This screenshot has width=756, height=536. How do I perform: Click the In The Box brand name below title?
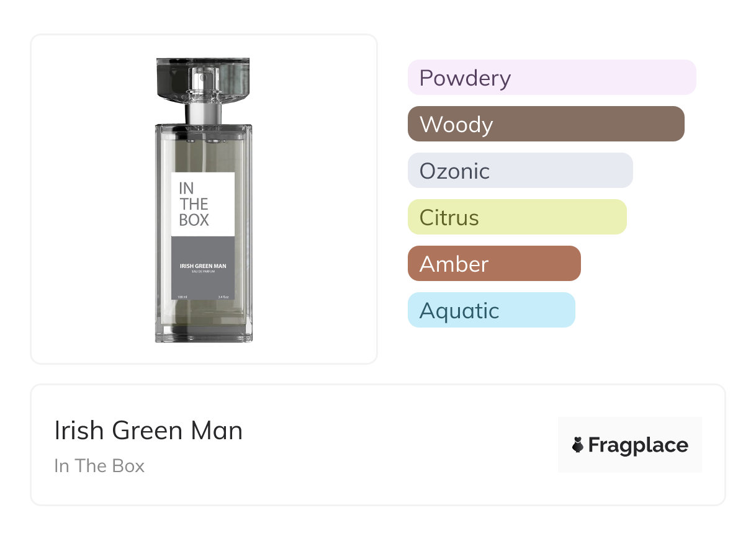tap(99, 465)
